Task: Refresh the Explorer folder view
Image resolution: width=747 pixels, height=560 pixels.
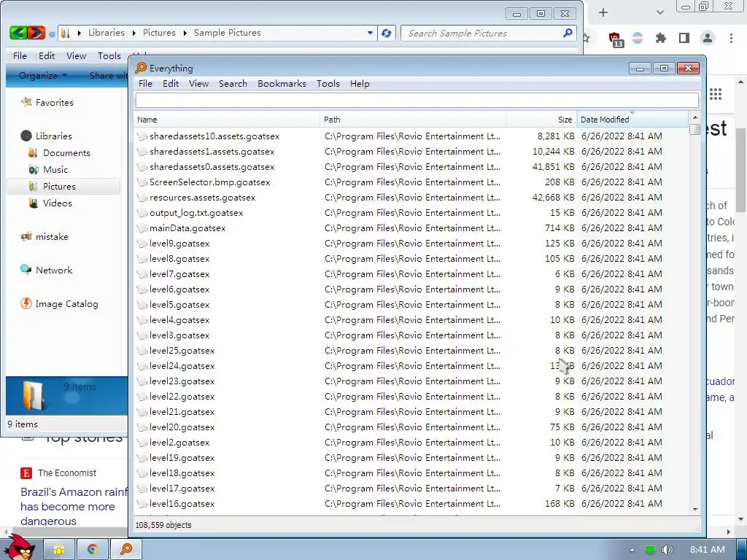Action: pos(387,33)
